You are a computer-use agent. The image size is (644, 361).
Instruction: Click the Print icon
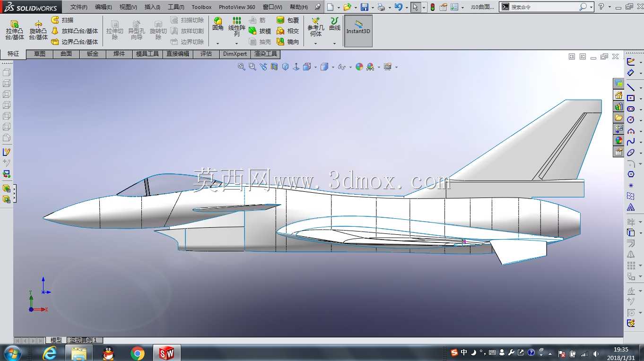click(381, 7)
